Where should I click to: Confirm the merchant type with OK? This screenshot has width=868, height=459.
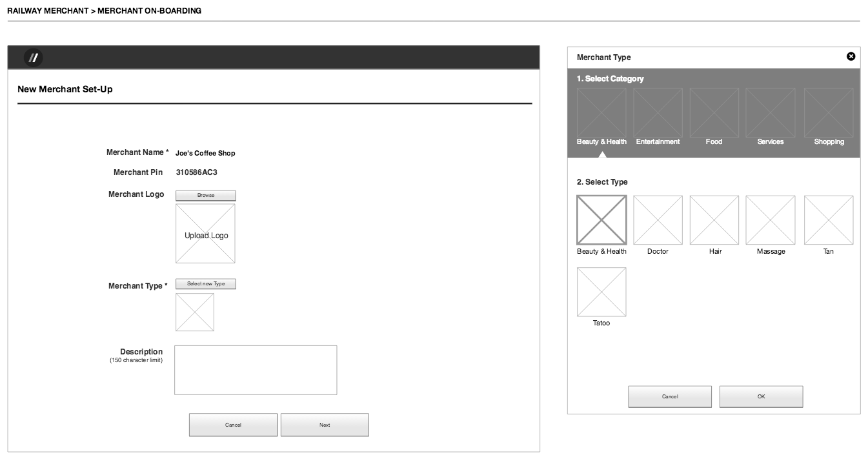coord(761,396)
